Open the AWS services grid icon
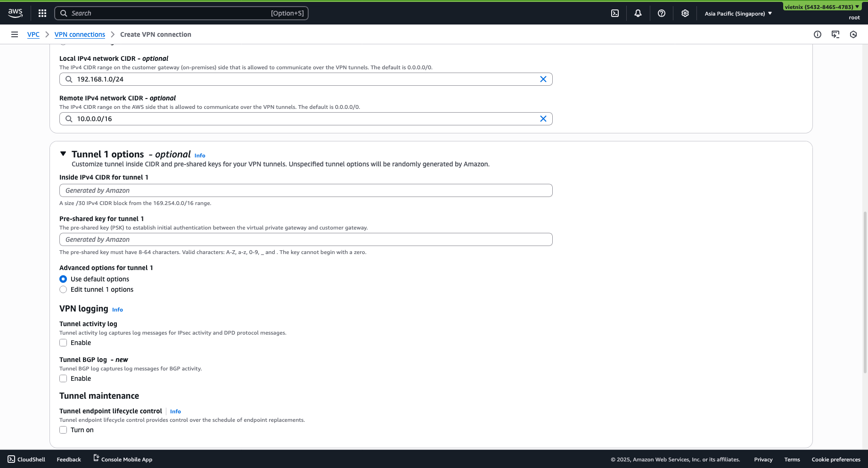The image size is (868, 468). [x=42, y=13]
